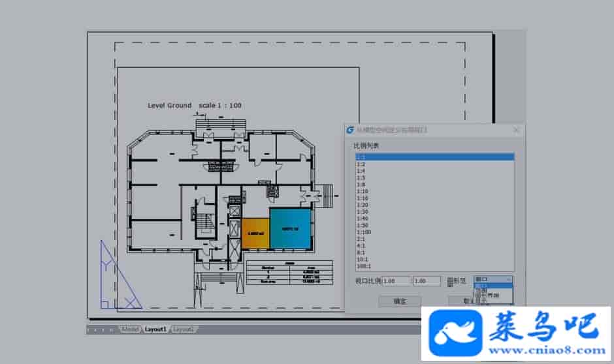Click the GstarCAD logo in dialog title
The image size is (614, 364).
tap(350, 130)
